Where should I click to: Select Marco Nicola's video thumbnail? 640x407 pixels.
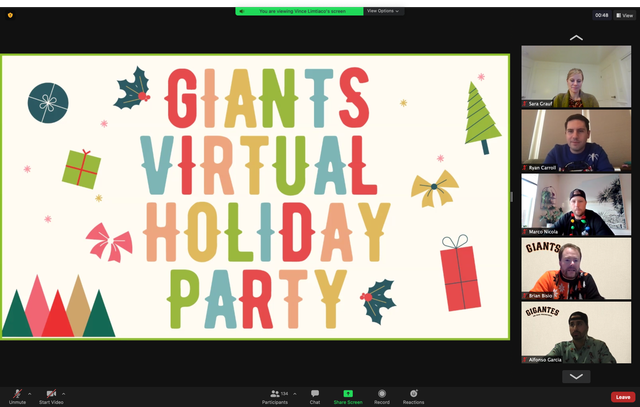(576, 206)
